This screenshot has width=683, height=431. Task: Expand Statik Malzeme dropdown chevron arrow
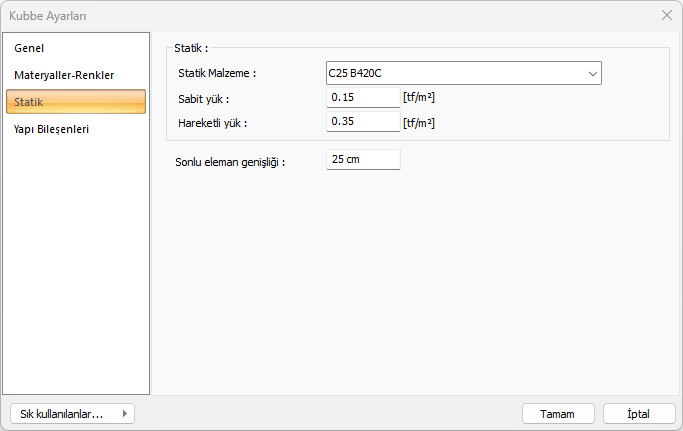[593, 73]
